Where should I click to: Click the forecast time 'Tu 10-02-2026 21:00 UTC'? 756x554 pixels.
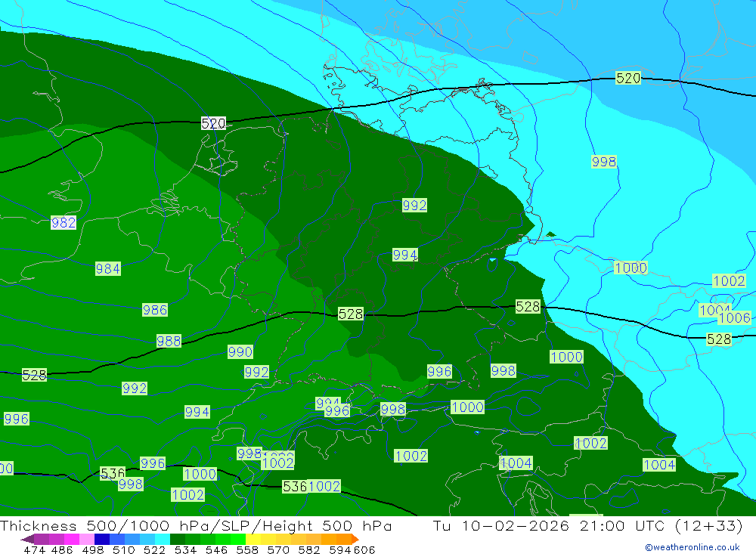coord(550,525)
